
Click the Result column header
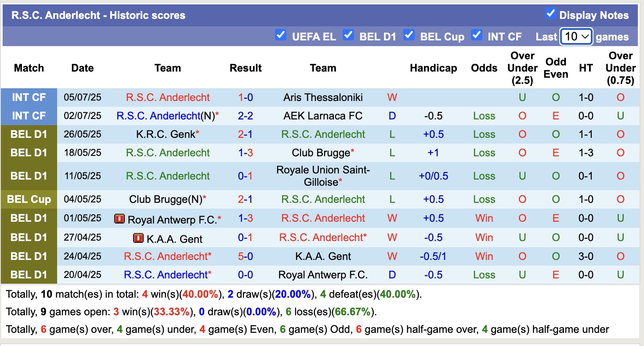[x=246, y=68]
